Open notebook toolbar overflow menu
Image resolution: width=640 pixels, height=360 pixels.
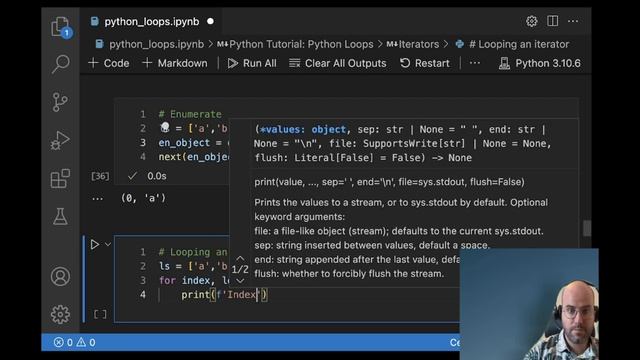point(475,63)
